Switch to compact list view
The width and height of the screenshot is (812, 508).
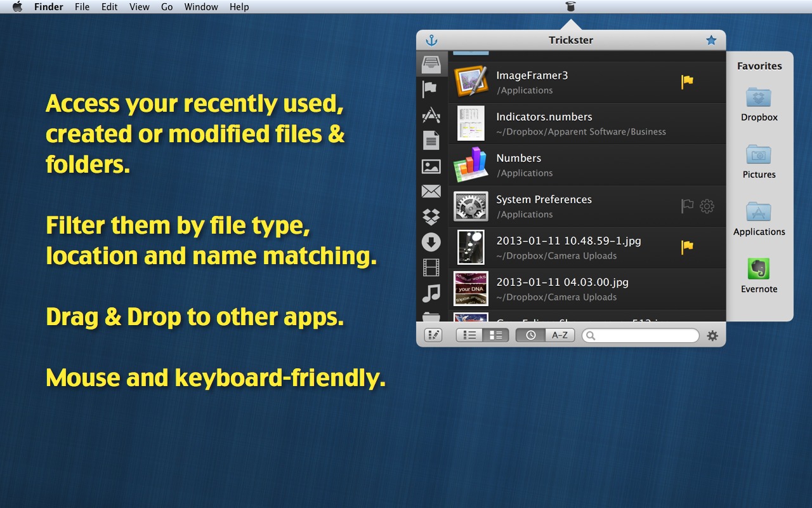[x=469, y=335]
